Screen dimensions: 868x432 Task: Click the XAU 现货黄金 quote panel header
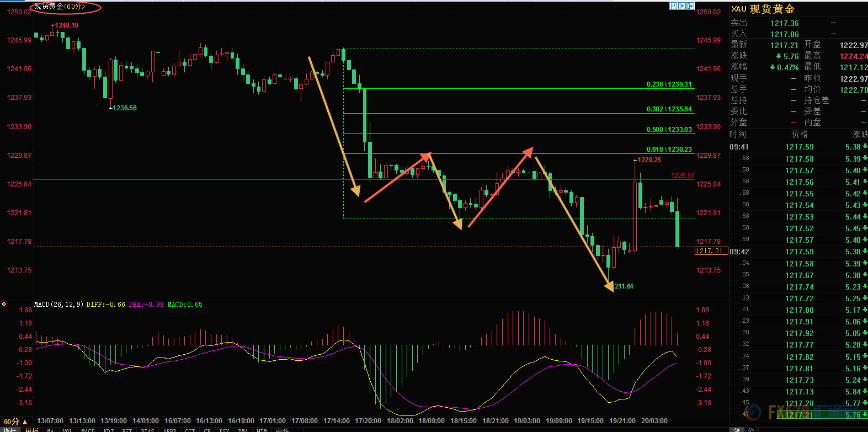[x=763, y=9]
